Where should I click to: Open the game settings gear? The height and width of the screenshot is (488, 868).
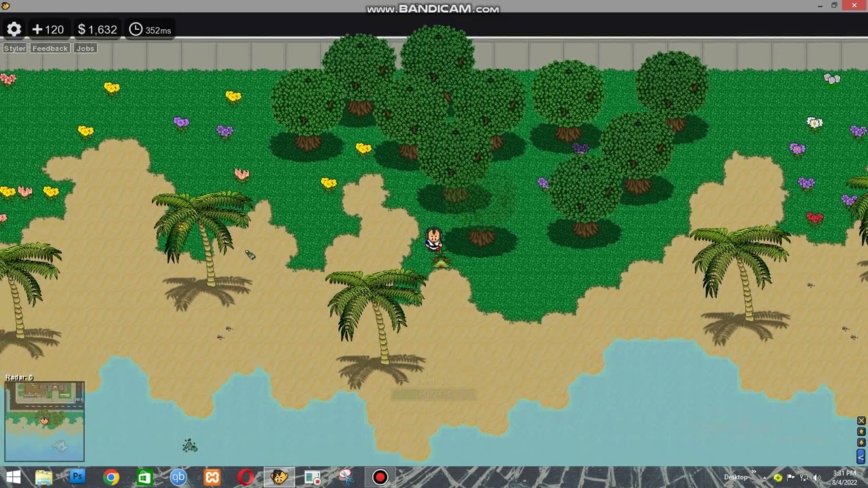click(x=14, y=29)
